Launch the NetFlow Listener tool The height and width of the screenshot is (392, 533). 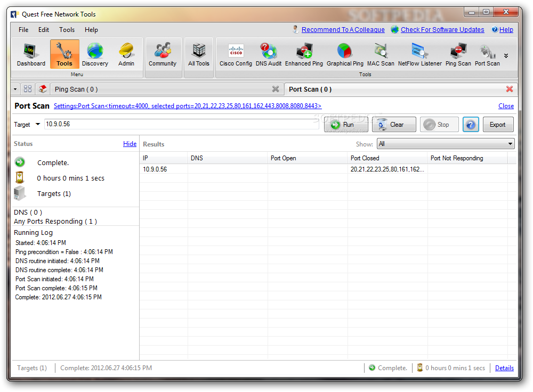click(x=420, y=54)
